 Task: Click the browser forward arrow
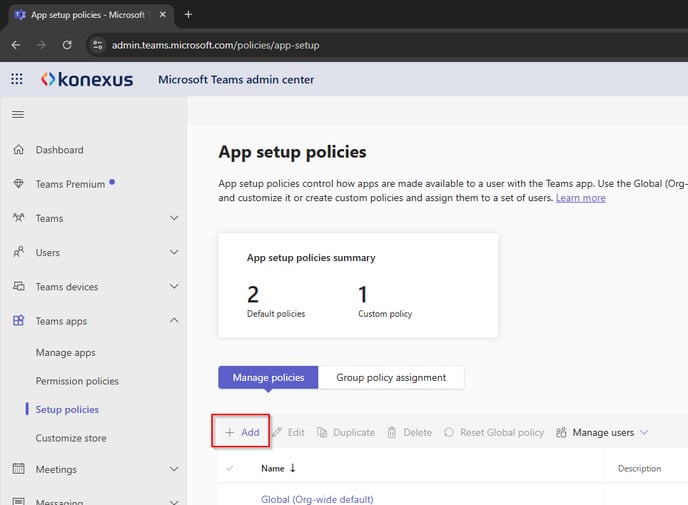(41, 45)
